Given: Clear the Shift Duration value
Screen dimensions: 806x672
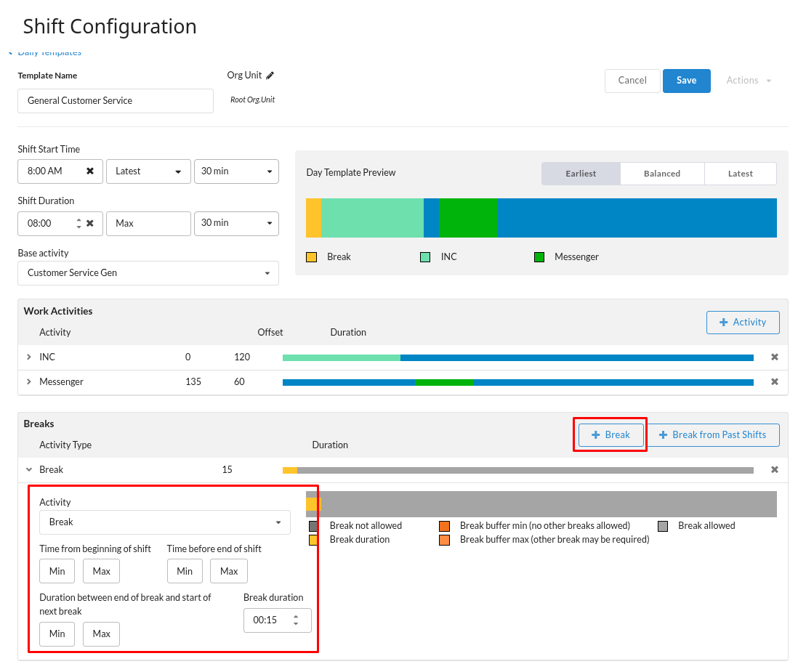Looking at the screenshot, I should click(90, 224).
